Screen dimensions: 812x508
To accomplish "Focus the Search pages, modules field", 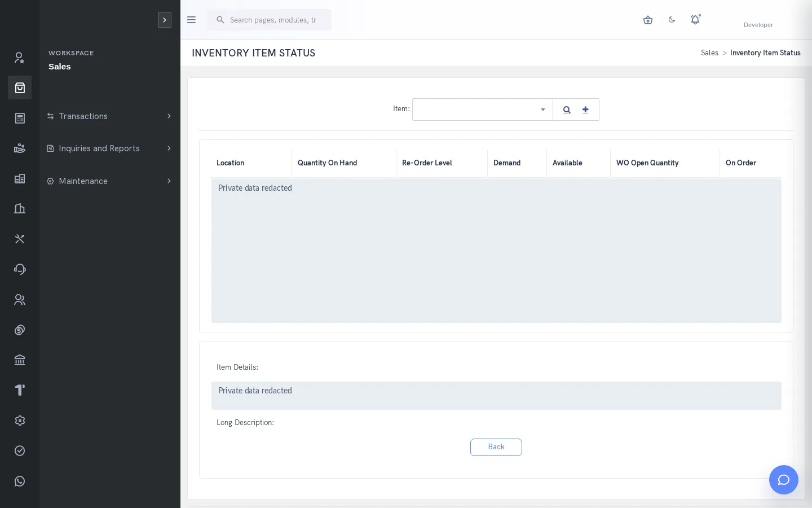I will tap(270, 20).
